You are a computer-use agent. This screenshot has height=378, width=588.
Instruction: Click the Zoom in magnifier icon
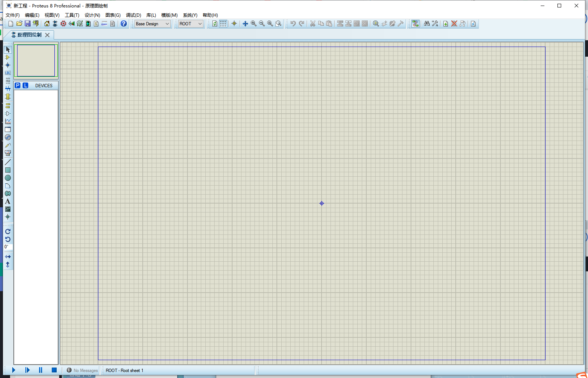click(x=254, y=23)
